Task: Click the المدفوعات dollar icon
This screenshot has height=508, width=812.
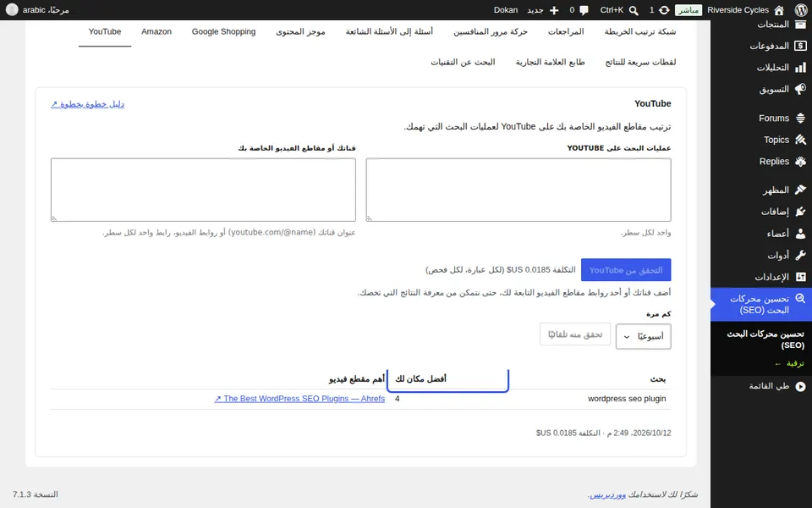Action: tap(801, 46)
